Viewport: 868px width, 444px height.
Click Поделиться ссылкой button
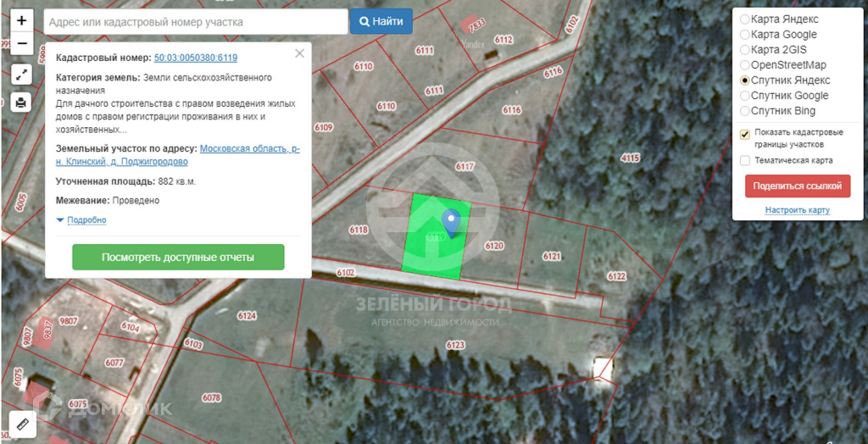(798, 186)
